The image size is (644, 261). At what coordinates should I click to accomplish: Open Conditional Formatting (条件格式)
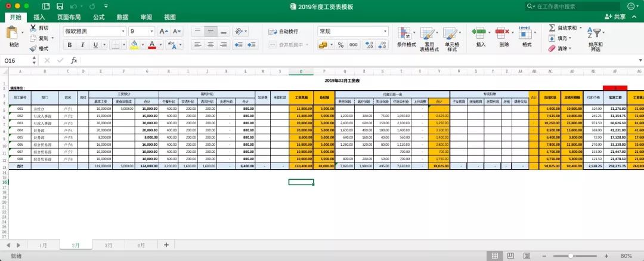406,38
